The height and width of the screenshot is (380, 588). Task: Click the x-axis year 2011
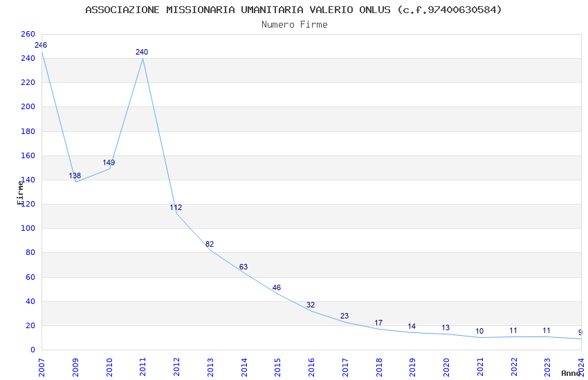point(143,368)
